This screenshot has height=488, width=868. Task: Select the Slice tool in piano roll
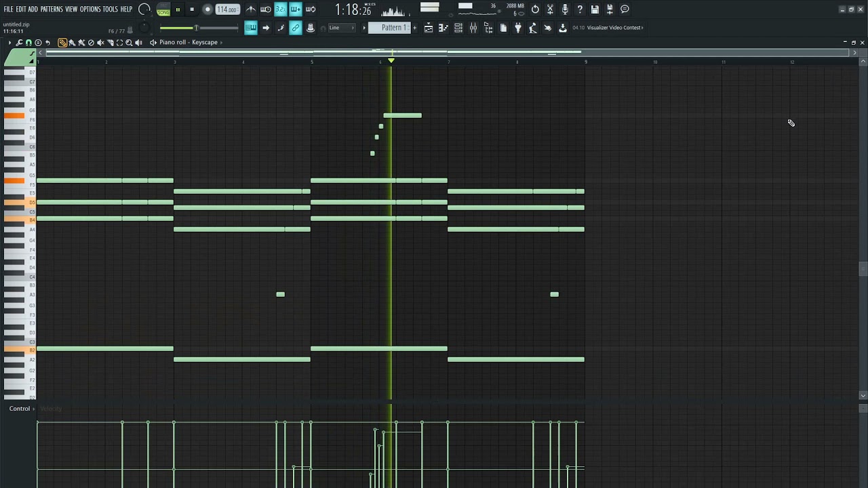point(110,43)
